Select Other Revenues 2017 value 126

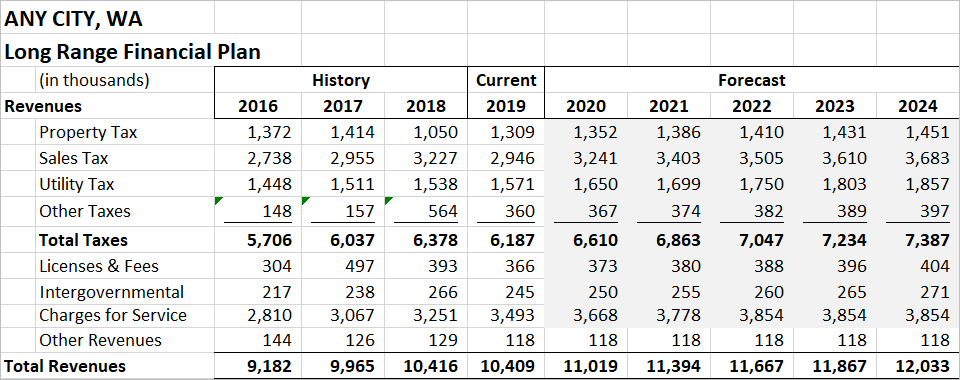359,340
